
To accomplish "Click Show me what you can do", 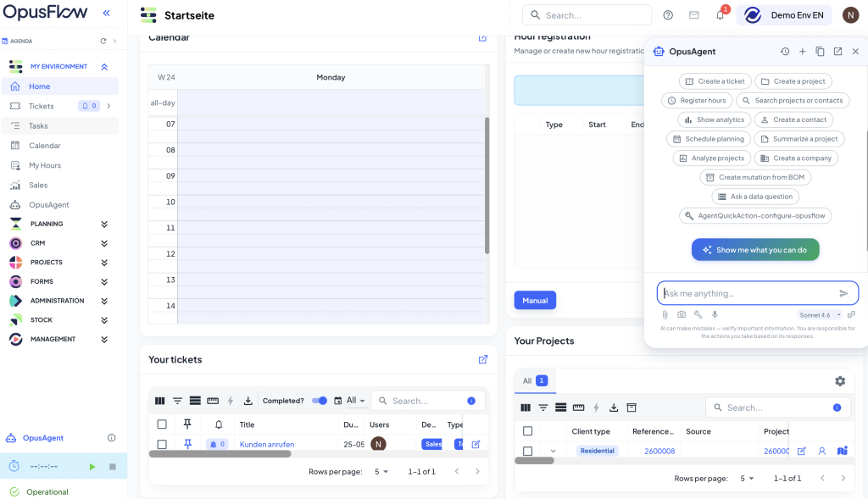I will (755, 250).
